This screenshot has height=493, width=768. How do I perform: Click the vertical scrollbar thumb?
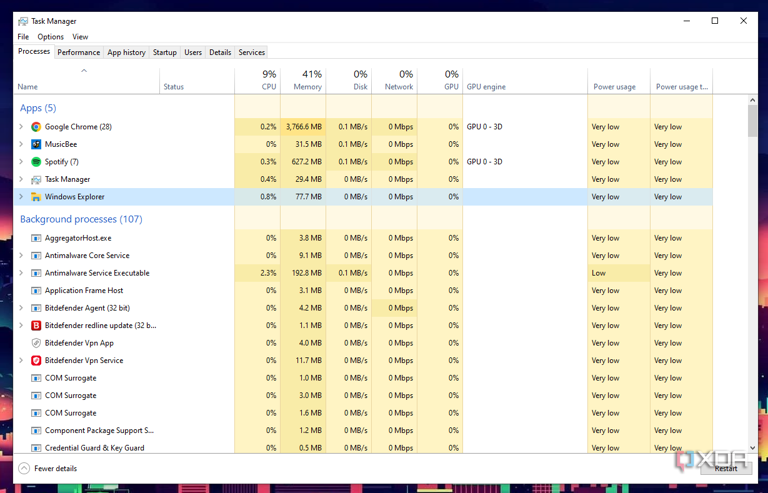[x=753, y=121]
